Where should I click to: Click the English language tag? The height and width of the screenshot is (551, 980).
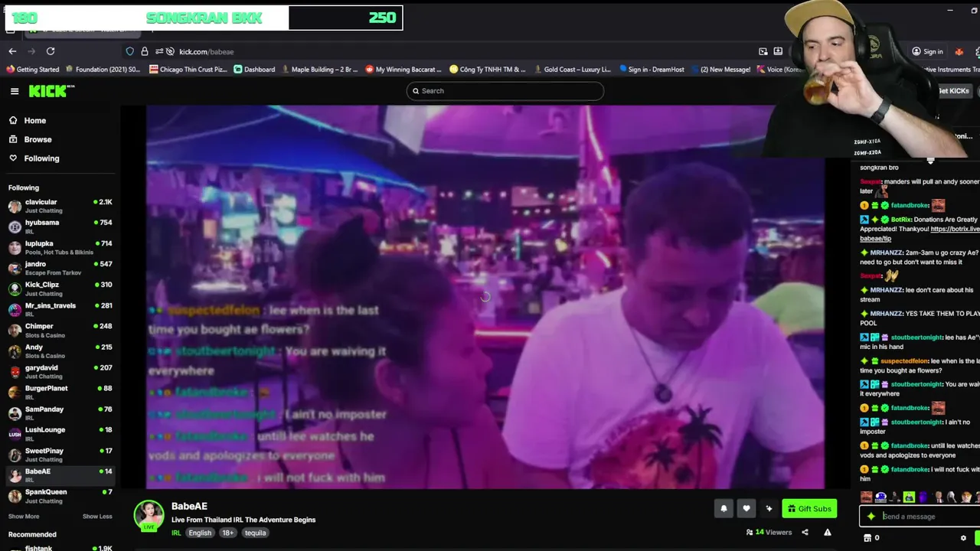pyautogui.click(x=200, y=533)
